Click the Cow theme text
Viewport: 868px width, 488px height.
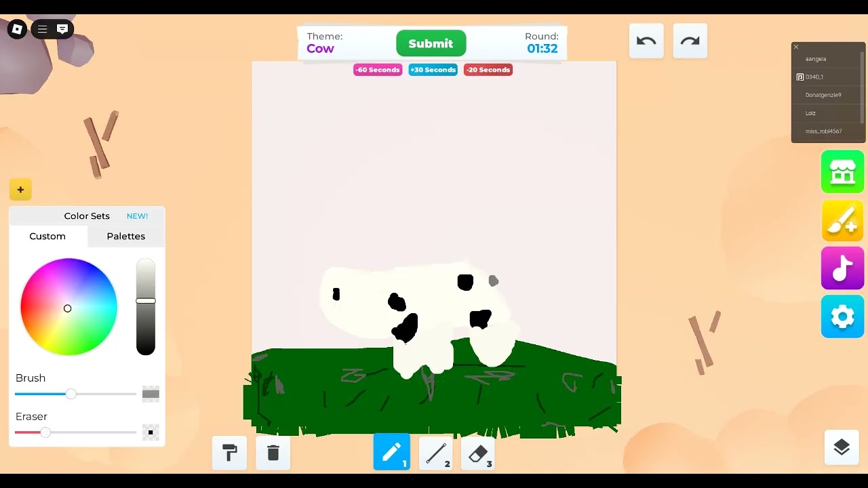click(320, 49)
